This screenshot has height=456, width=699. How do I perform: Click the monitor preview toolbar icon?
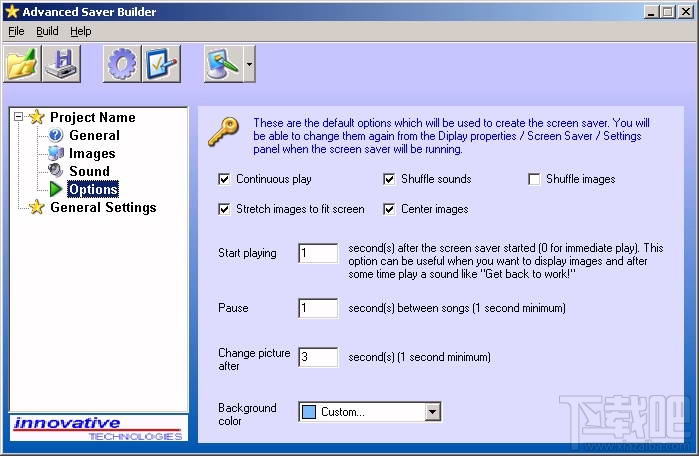[x=223, y=64]
